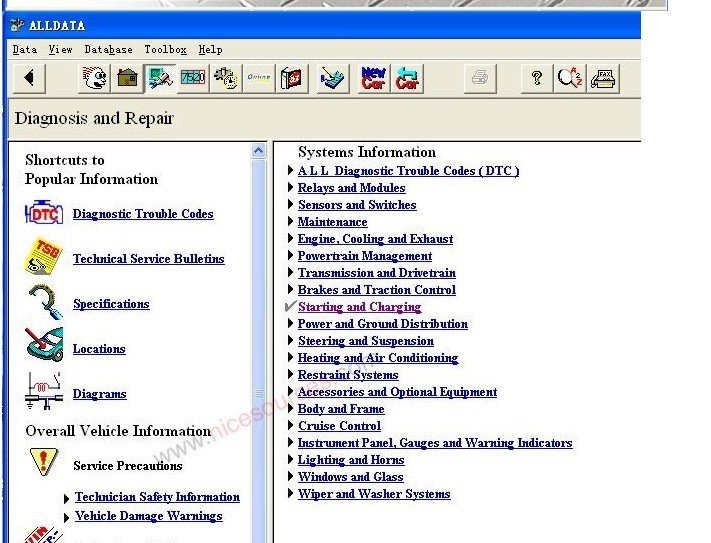Expand Power and Ground Distribution arrow
The width and height of the screenshot is (711, 543).
tap(291, 323)
